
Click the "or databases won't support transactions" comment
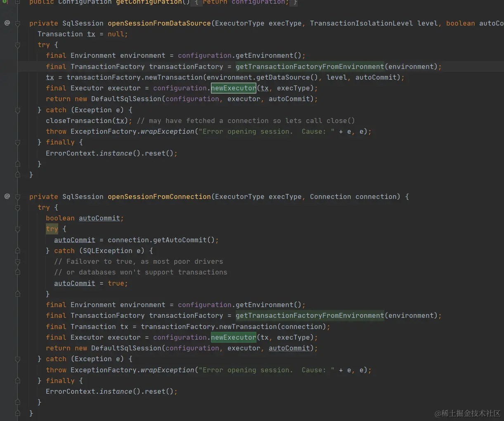click(x=140, y=272)
